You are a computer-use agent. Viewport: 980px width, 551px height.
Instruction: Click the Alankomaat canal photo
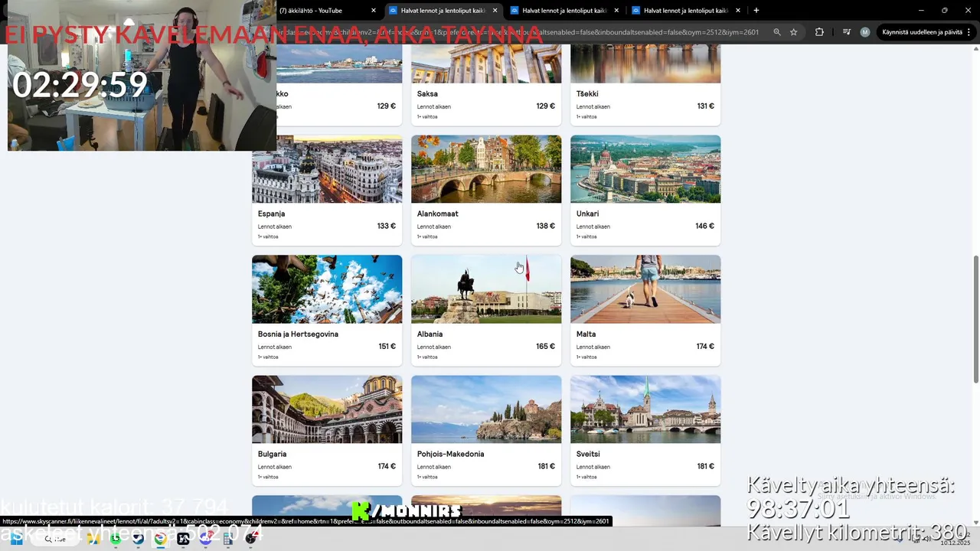(x=486, y=169)
